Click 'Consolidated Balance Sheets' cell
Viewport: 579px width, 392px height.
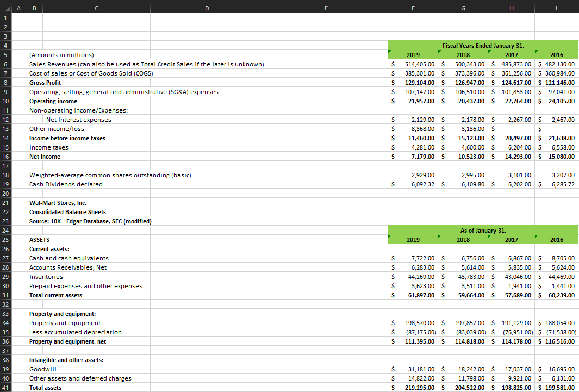[67, 212]
